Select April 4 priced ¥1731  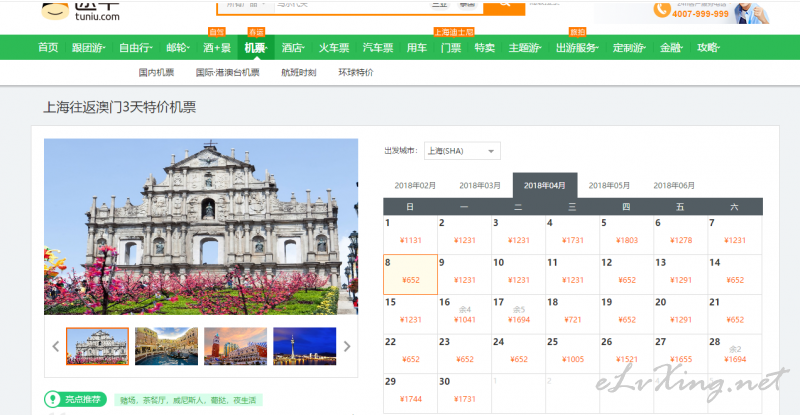(x=572, y=235)
